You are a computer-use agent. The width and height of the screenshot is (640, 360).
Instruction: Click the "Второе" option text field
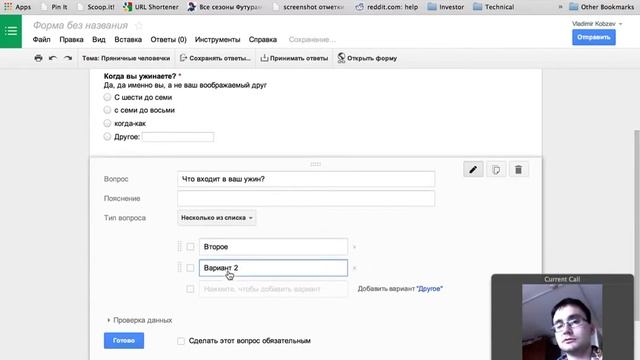[273, 247]
